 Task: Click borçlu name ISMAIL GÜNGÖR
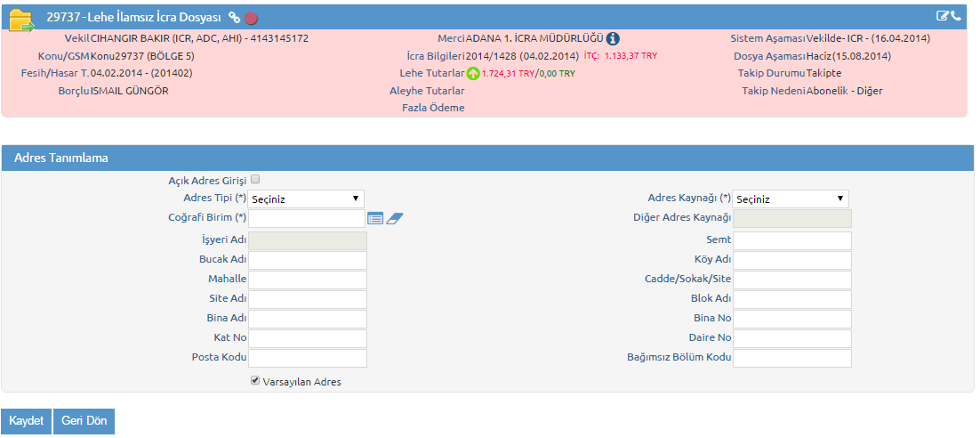point(129,91)
